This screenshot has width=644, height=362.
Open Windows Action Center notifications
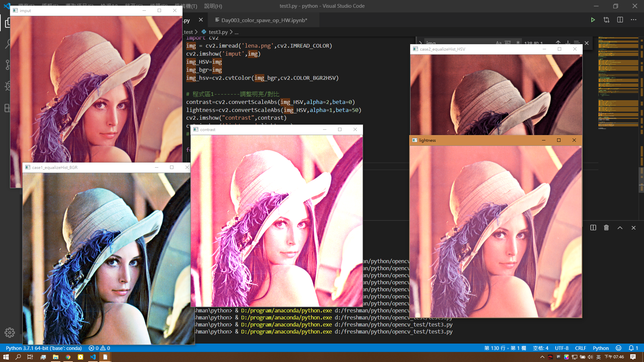633,357
